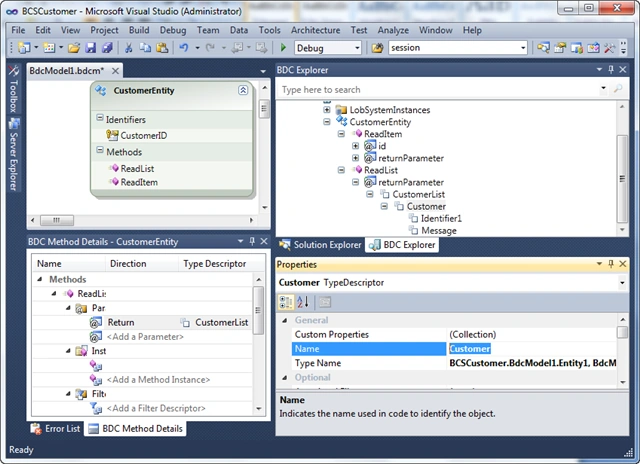Click the Cut scissors icon
This screenshot has height=464, width=640.
129,48
